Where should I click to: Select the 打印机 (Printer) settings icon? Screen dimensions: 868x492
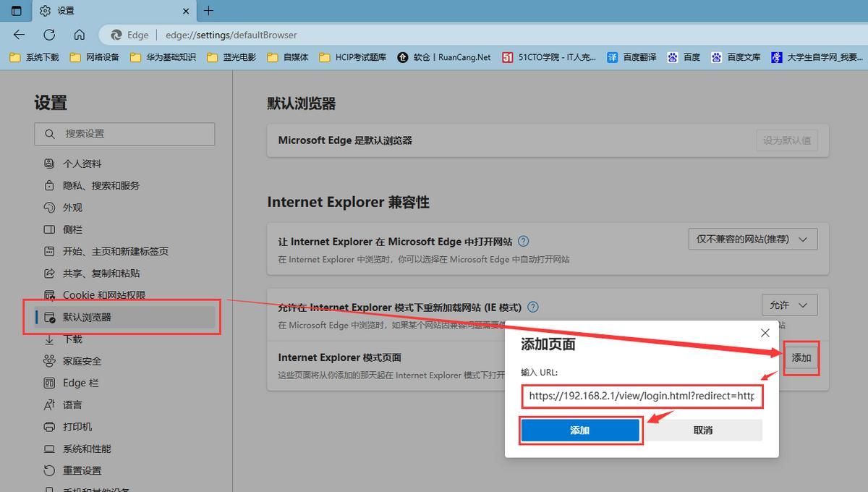49,426
